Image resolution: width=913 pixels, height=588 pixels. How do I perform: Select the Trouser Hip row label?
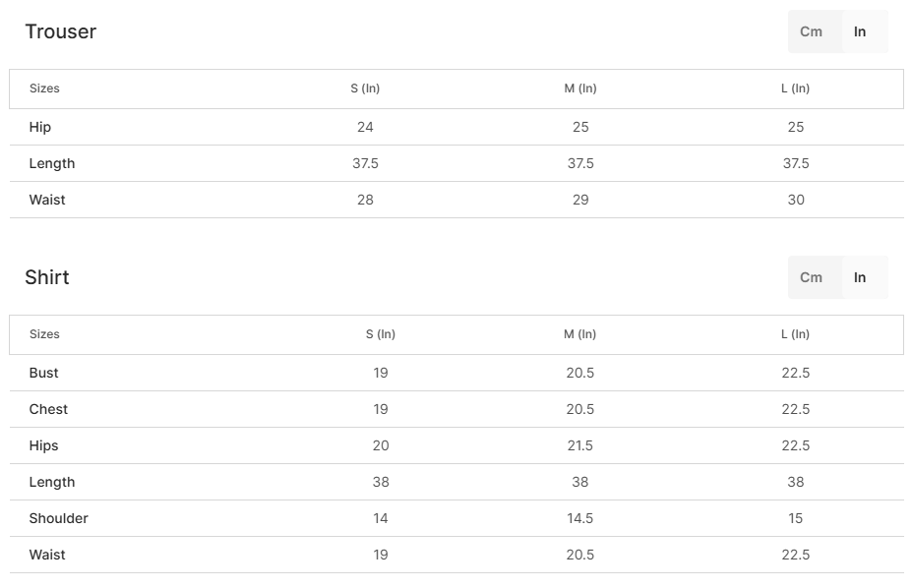(40, 127)
